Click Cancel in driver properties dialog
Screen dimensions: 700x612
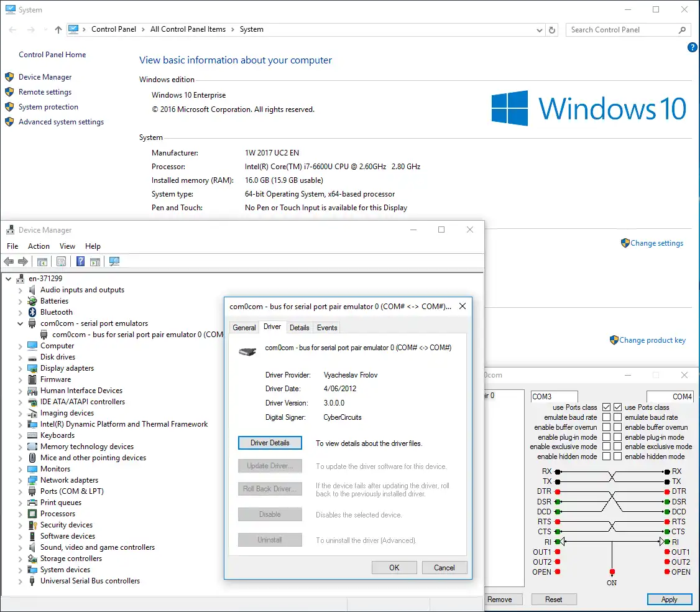444,568
